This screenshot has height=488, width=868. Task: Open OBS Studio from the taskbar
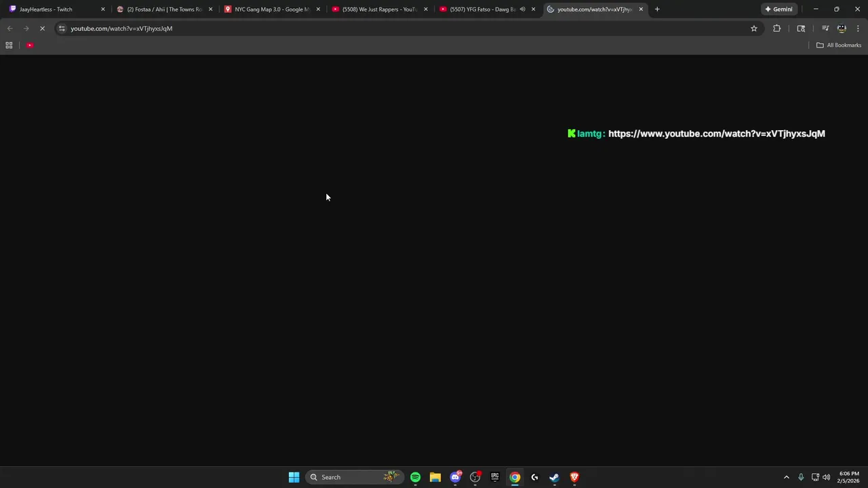click(475, 477)
